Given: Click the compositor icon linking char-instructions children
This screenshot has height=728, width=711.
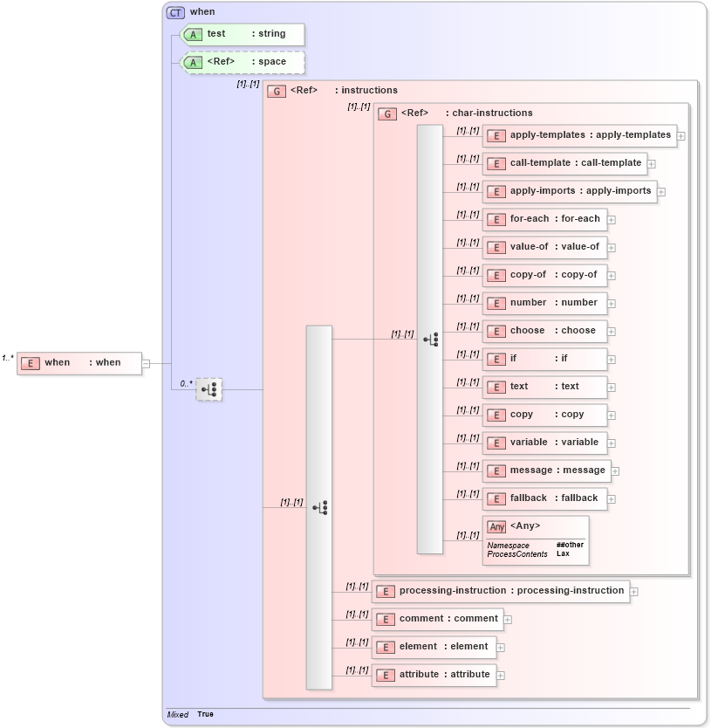Looking at the screenshot, I should coord(431,340).
